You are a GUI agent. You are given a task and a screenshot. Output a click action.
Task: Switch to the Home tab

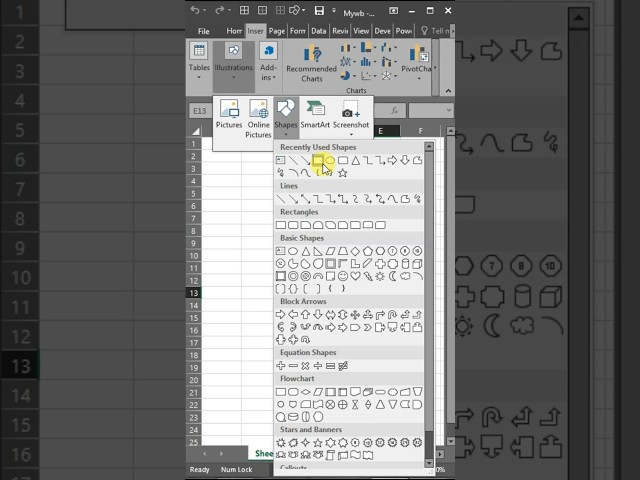click(234, 31)
